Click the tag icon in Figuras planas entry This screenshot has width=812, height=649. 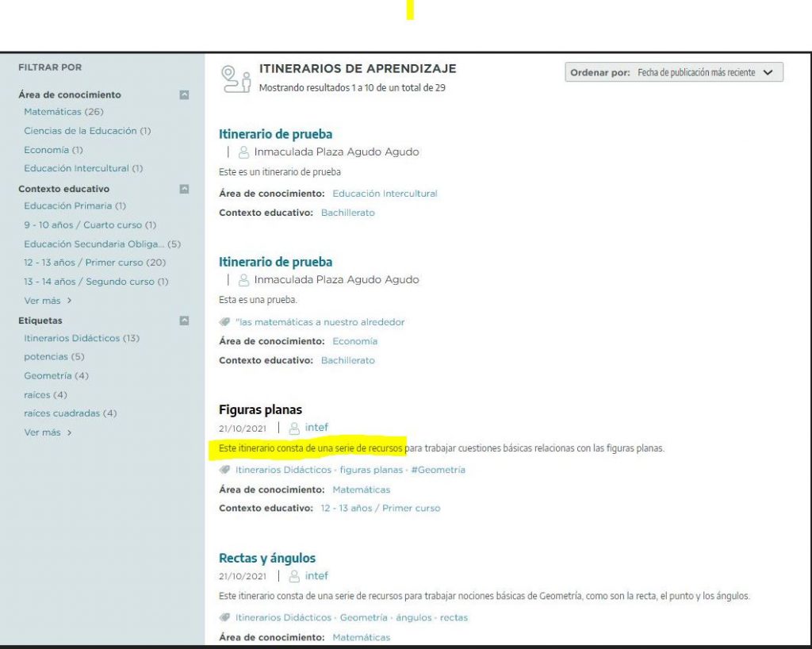point(224,470)
